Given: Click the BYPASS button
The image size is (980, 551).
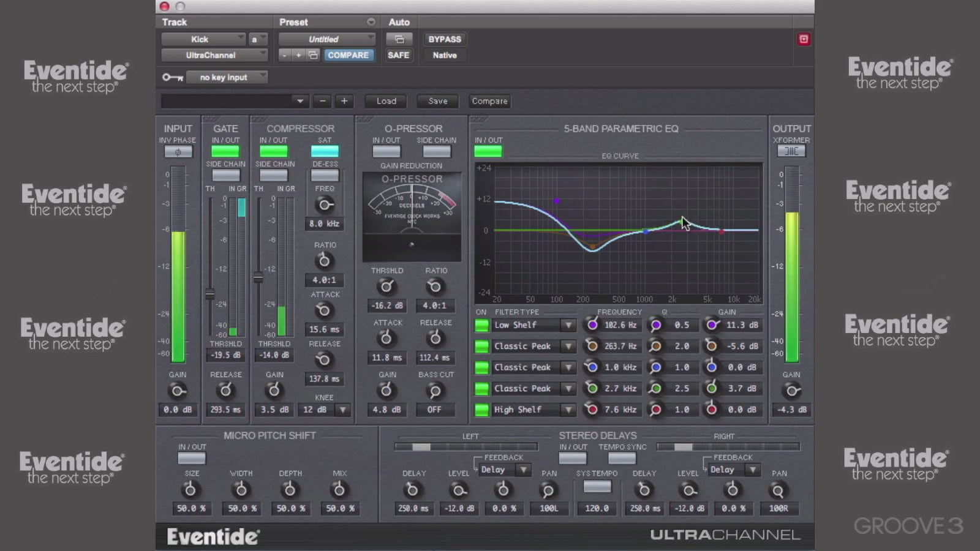Looking at the screenshot, I should tap(445, 39).
